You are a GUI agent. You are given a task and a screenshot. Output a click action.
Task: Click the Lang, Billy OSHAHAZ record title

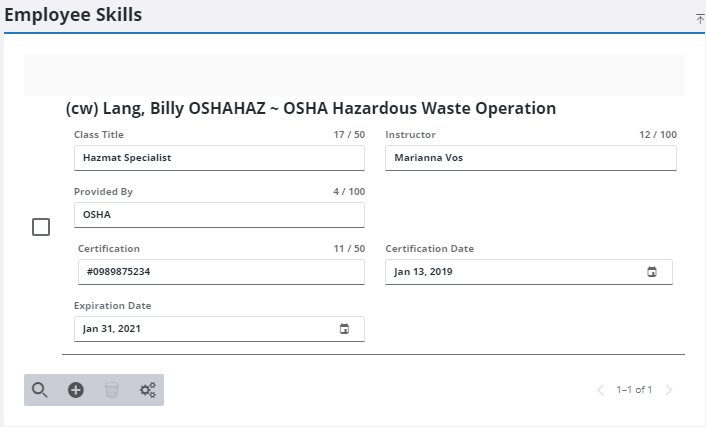coord(310,108)
